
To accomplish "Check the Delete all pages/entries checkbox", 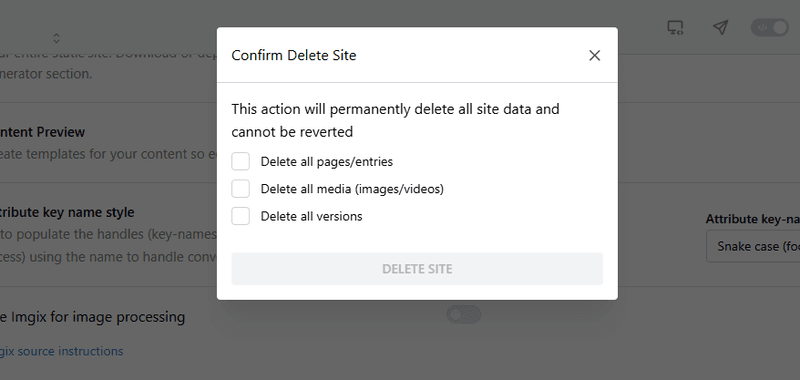I will click(x=240, y=161).
